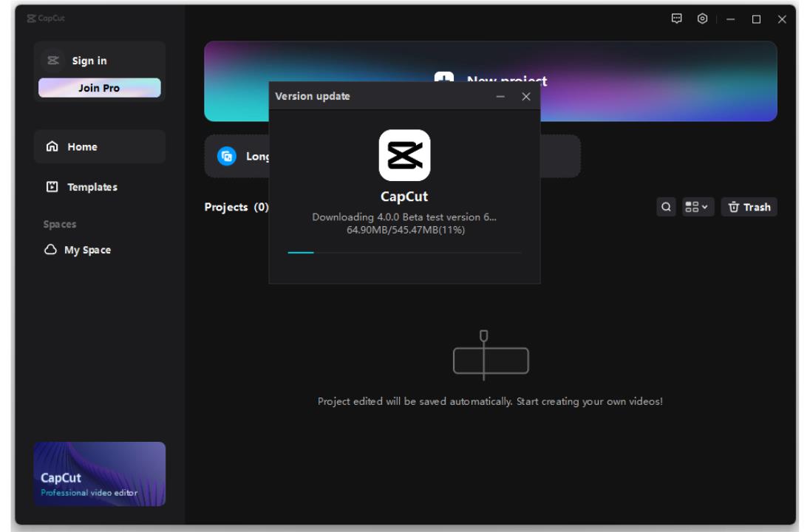
Task: Click the empty project timeline placeholder icon
Action: [490, 355]
